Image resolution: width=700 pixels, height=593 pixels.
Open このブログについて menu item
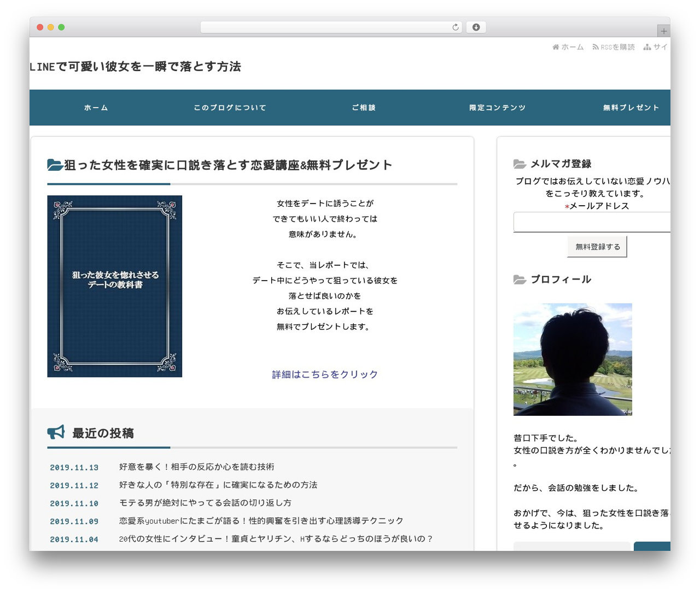[x=230, y=108]
